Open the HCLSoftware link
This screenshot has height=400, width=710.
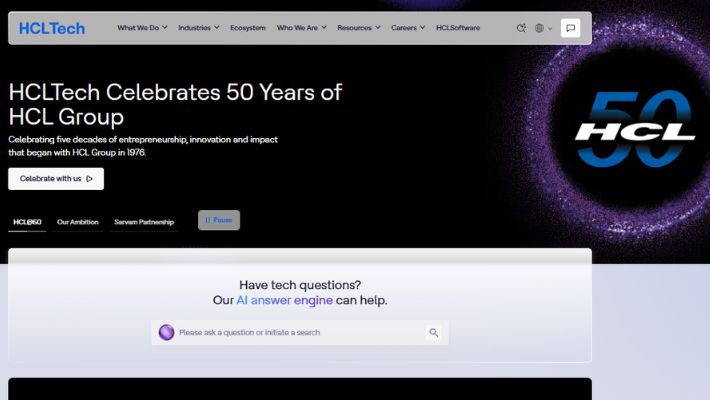(x=458, y=28)
